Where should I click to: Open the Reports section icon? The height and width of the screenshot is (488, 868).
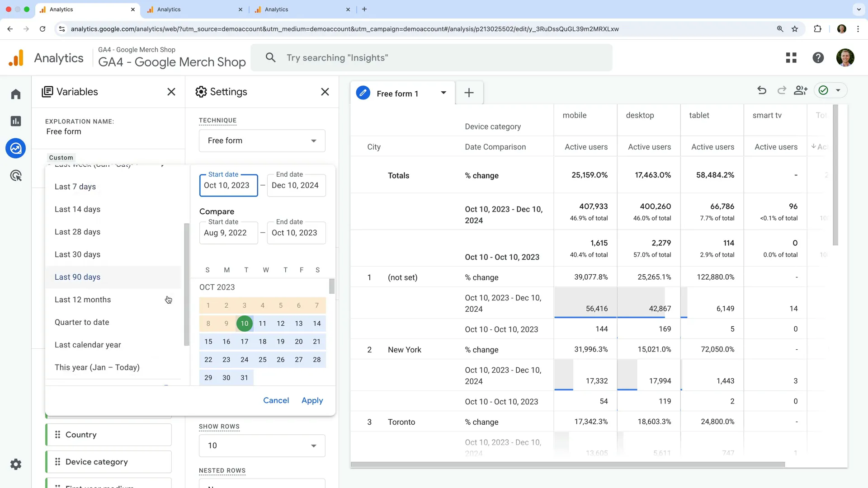tap(16, 121)
